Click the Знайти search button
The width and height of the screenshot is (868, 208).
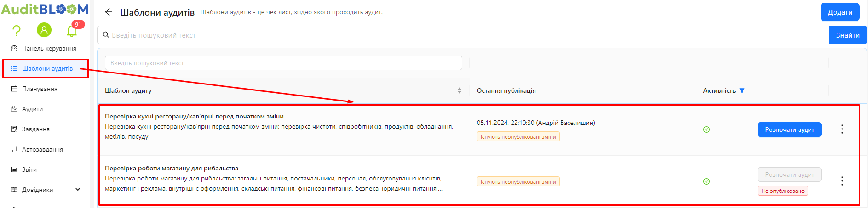coord(848,35)
